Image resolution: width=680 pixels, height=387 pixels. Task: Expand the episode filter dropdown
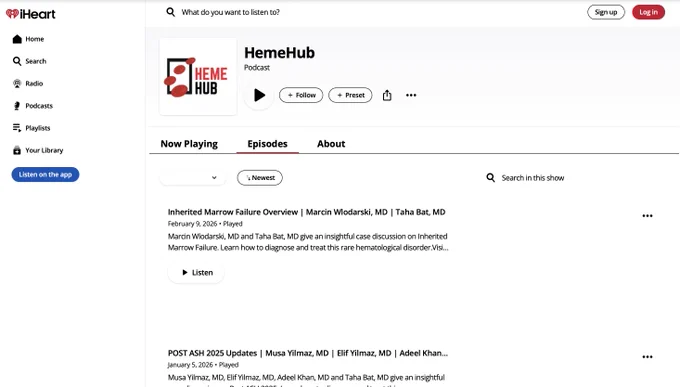193,177
